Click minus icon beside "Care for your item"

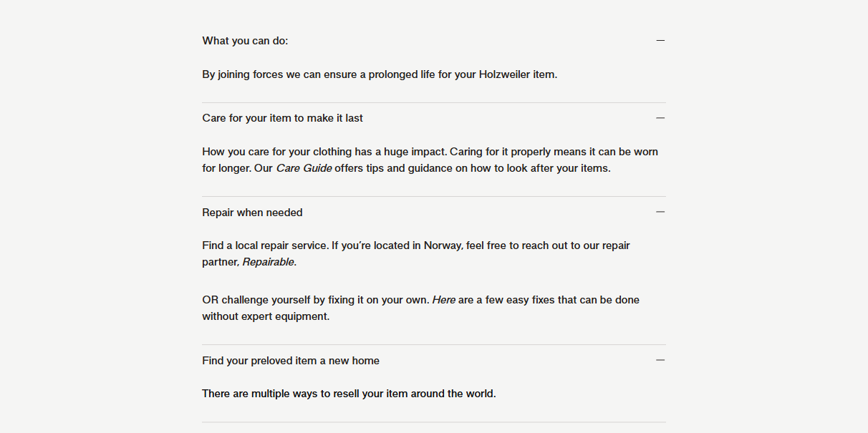tap(660, 118)
